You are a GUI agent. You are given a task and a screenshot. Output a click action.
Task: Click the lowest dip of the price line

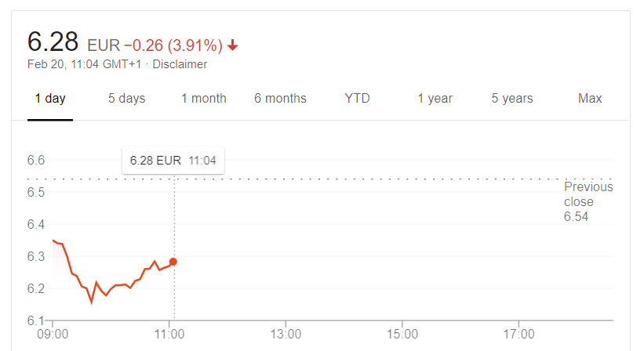(x=91, y=302)
